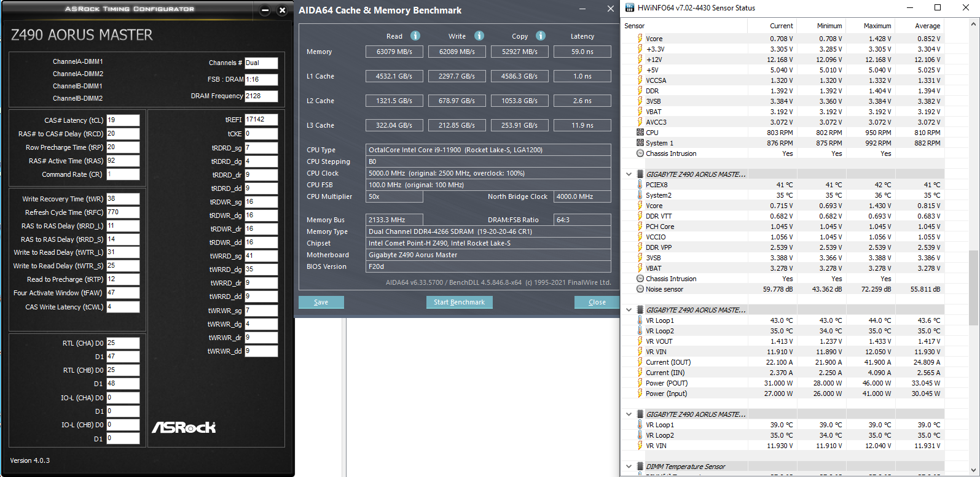This screenshot has height=477, width=980.
Task: Click the Current (IIN) sensor icon
Action: [640, 373]
